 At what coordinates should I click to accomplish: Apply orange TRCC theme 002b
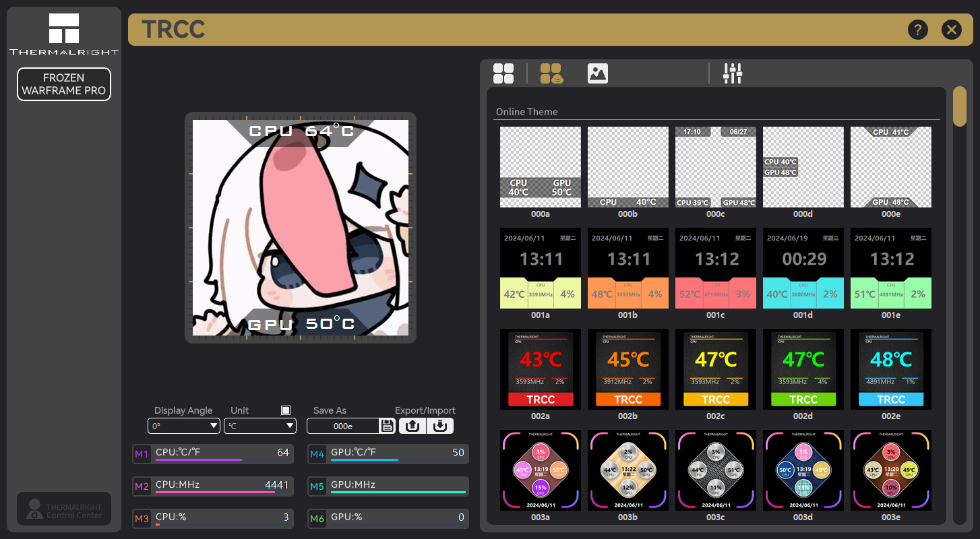click(628, 369)
